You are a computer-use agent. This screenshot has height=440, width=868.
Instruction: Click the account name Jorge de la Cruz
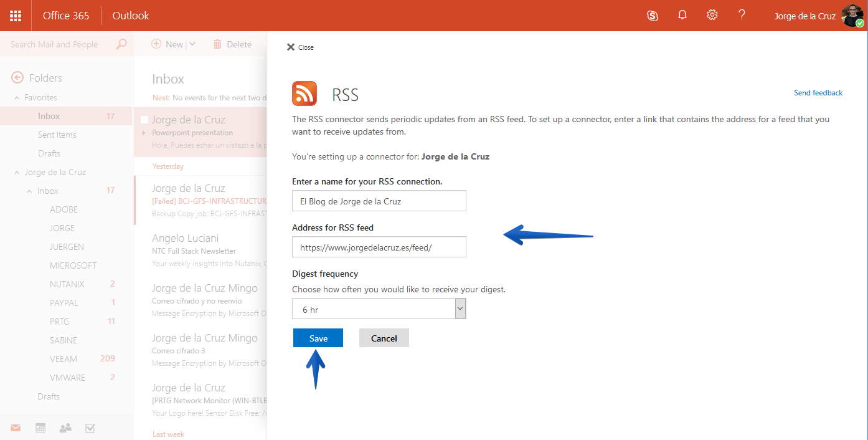coord(804,16)
